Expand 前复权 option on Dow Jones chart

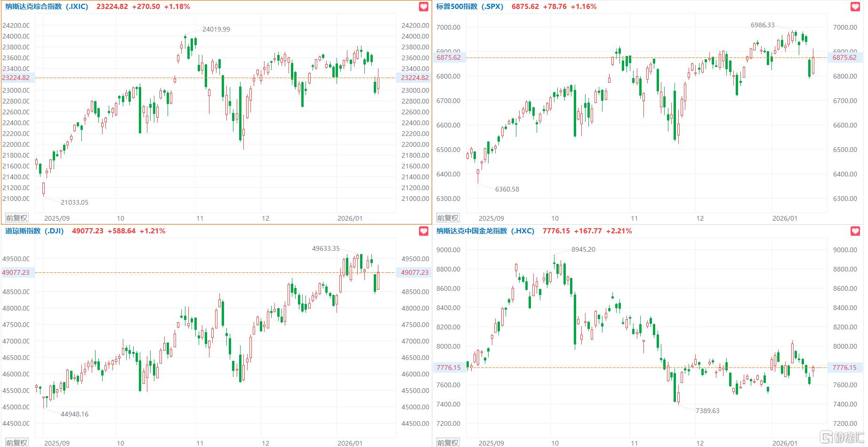16,442
